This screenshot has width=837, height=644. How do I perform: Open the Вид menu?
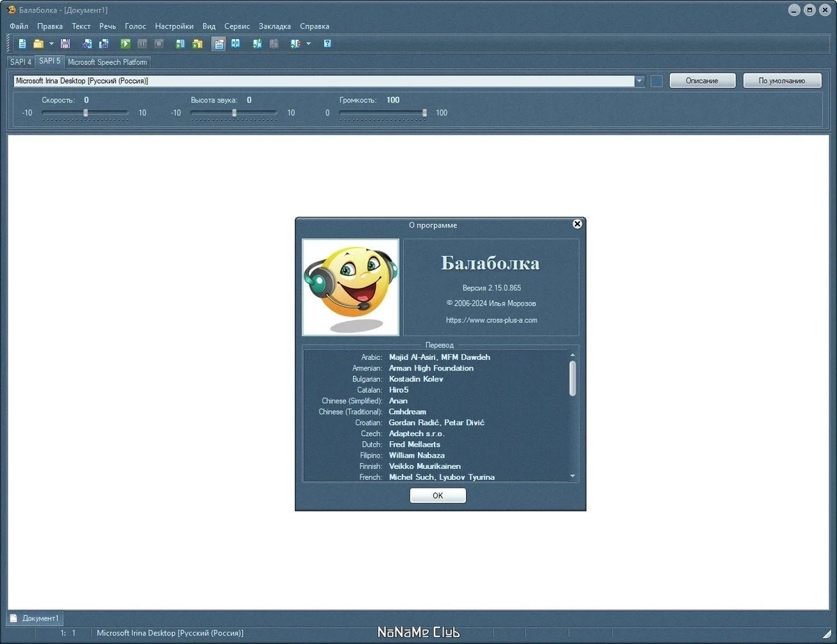tap(209, 26)
